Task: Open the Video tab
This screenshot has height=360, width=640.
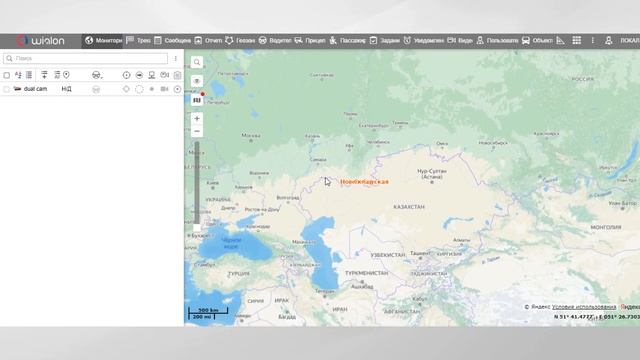Action: click(460, 40)
